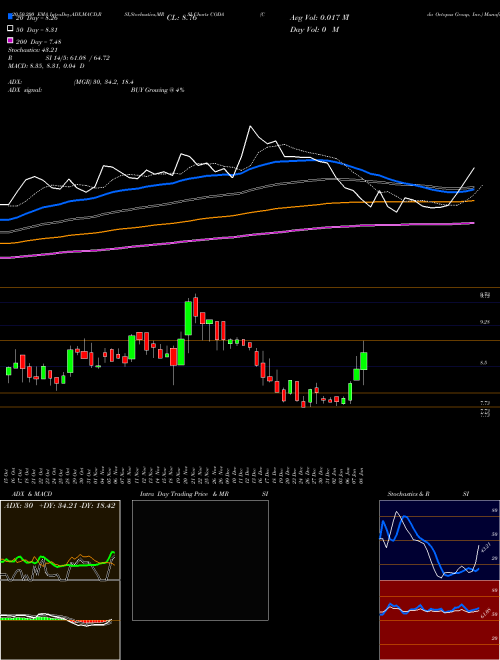Click the 'Stochastics: 43.21' readout
Image resolution: width=500 pixels, height=660 pixels.
tap(32, 50)
